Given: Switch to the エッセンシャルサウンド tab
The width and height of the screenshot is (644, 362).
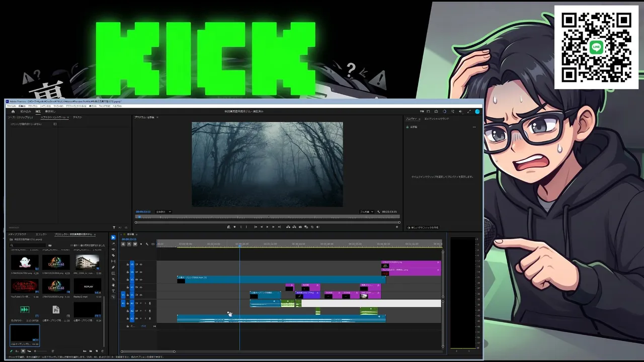Looking at the screenshot, I should pyautogui.click(x=437, y=119).
